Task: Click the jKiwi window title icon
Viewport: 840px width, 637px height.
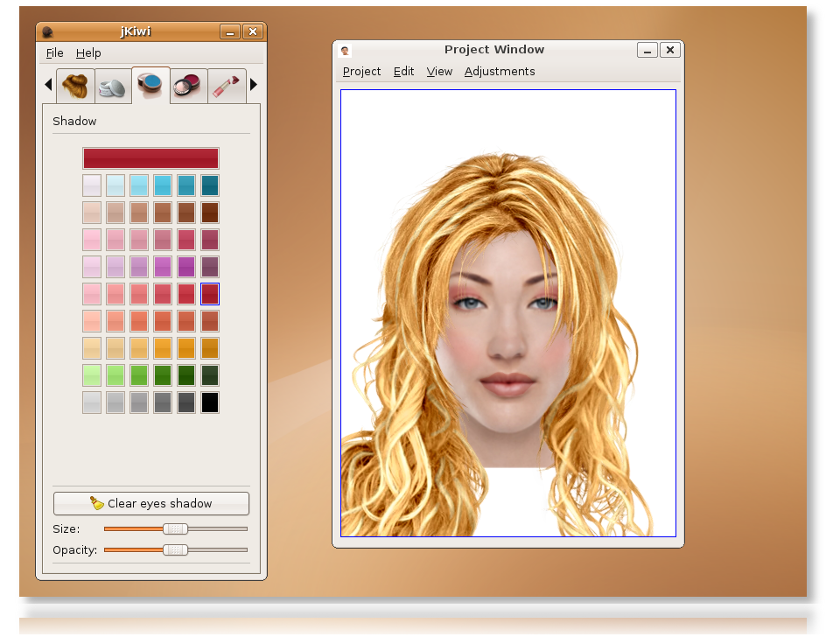Action: click(47, 32)
